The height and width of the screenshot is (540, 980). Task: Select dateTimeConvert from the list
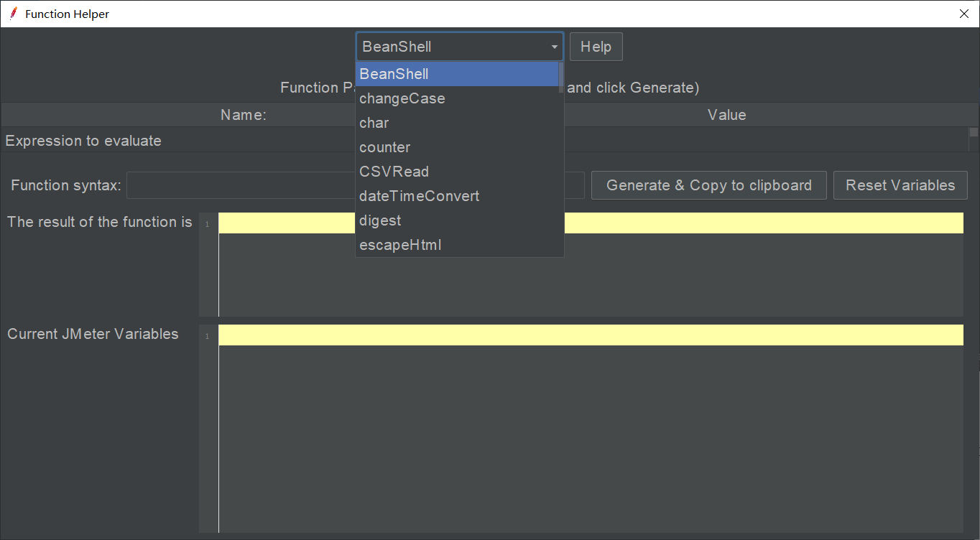point(457,196)
